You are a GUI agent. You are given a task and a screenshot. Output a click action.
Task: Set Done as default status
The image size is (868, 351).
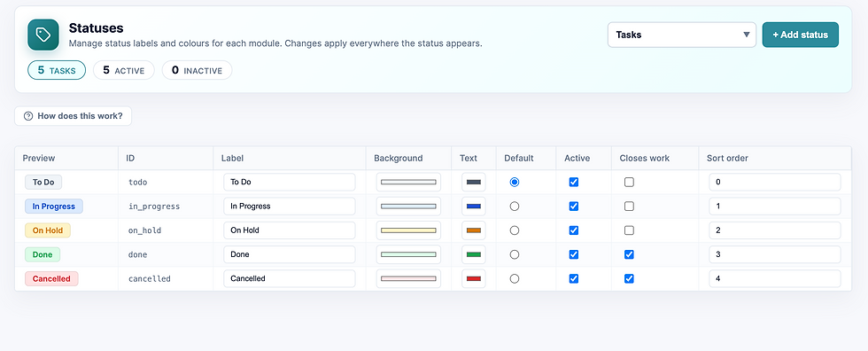click(x=515, y=254)
